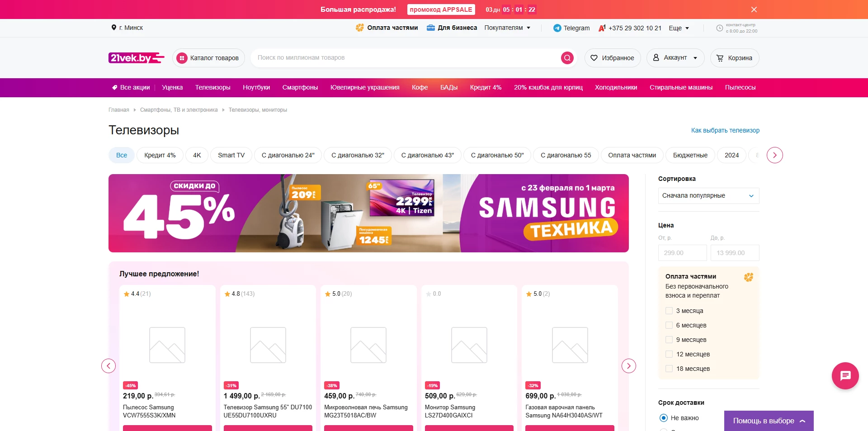Open the Сначала популярные sort dropdown

click(x=708, y=196)
